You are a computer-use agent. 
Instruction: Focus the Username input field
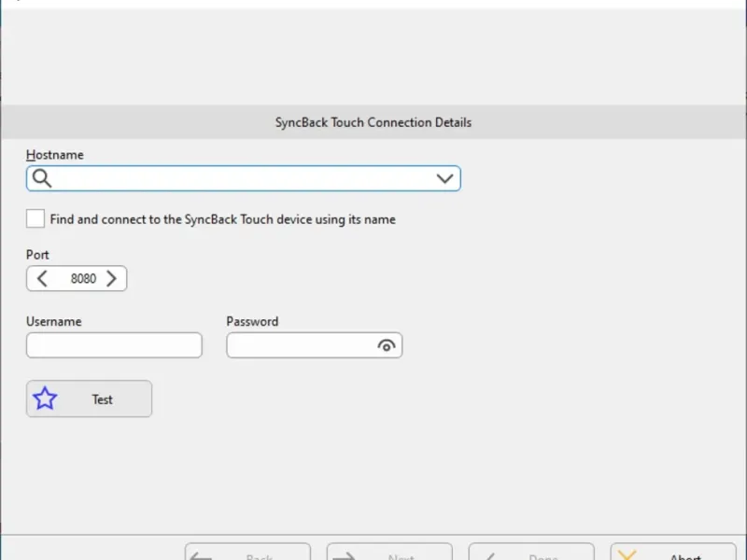pos(114,345)
